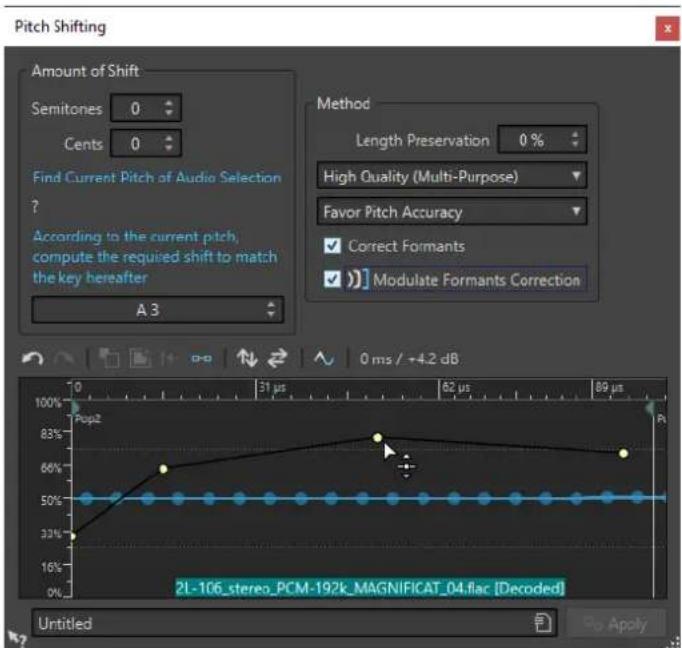Click the greyed-out redo arrow icon
682x648 pixels.
[65, 359]
